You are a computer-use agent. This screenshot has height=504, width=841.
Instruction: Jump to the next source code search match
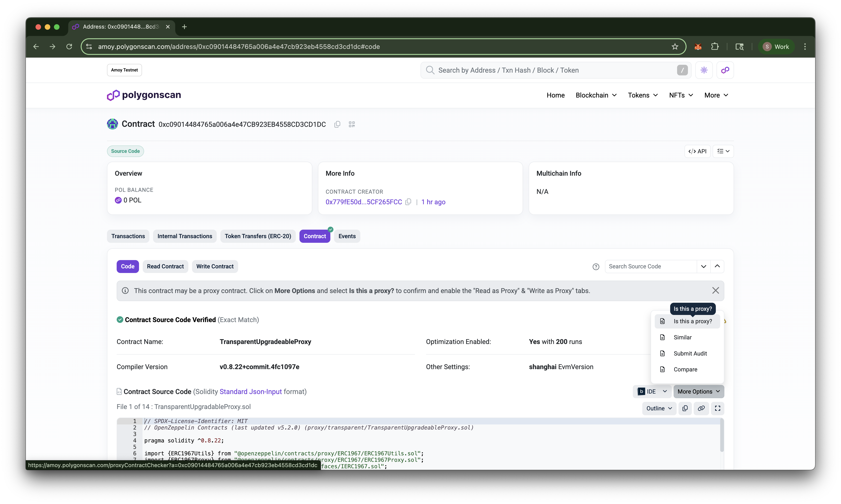tap(704, 266)
